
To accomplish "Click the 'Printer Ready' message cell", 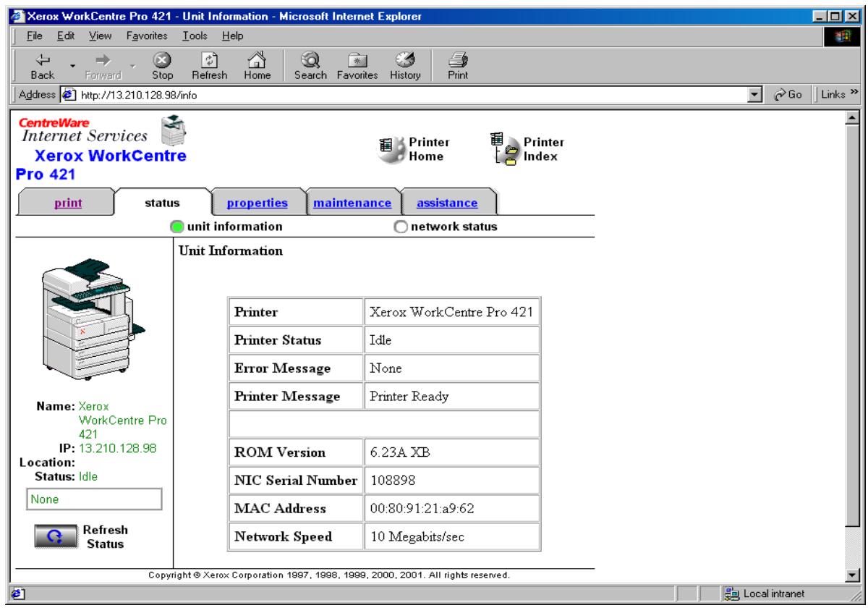I will point(451,397).
